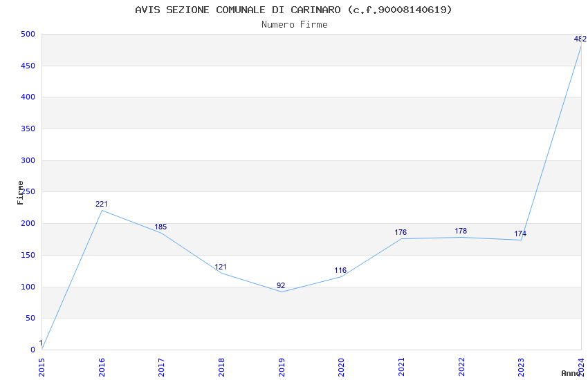Image resolution: width=588 pixels, height=380 pixels.
Task: Select the data label 174 for 2023
Action: pos(520,234)
